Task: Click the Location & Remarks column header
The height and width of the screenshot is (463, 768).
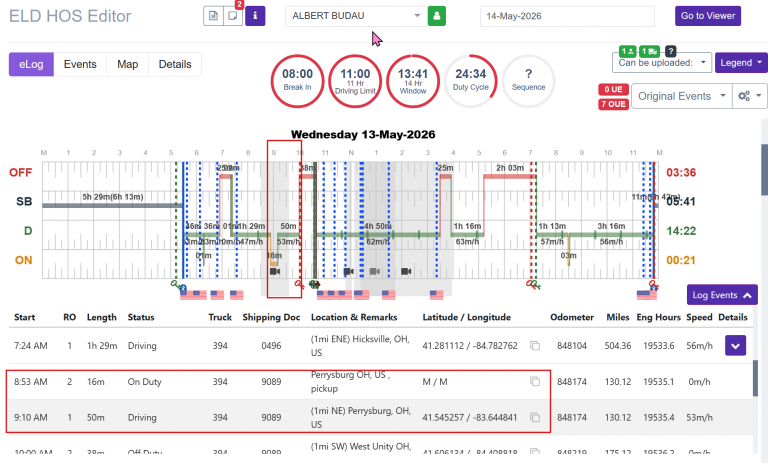Action: coord(354,317)
